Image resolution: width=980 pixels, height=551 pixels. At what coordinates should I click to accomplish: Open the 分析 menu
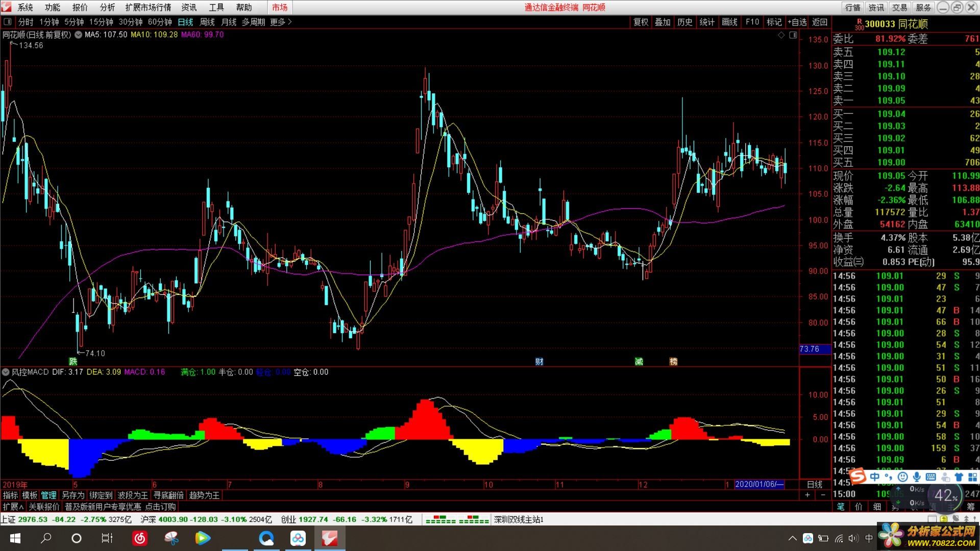click(107, 7)
